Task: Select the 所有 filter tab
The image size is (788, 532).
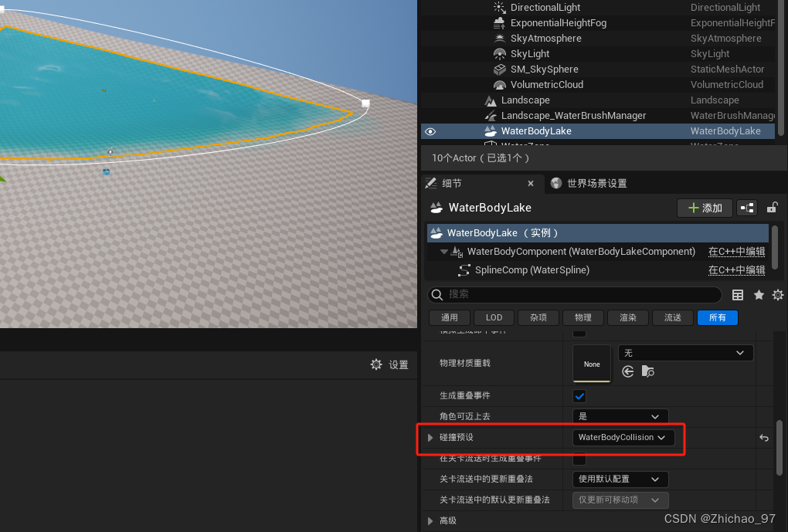Action: (717, 317)
